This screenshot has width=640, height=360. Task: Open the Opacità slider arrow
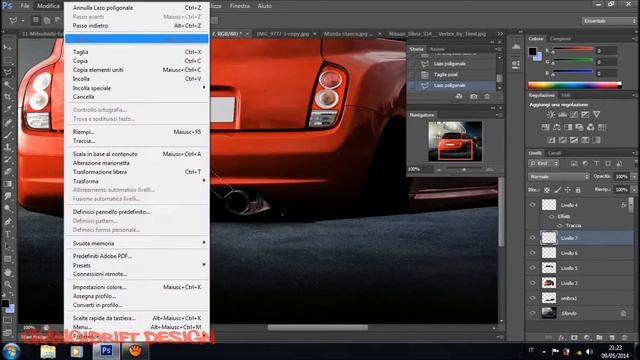pos(634,177)
